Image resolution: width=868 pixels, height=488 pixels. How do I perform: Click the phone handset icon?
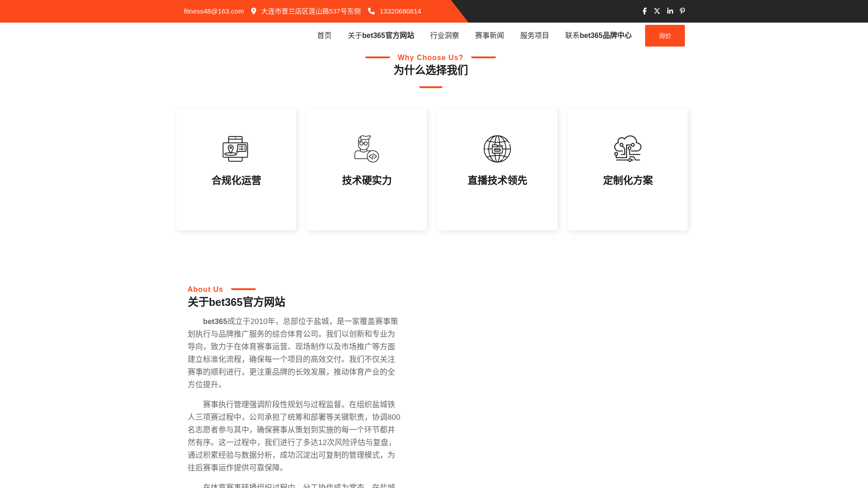pos(372,11)
